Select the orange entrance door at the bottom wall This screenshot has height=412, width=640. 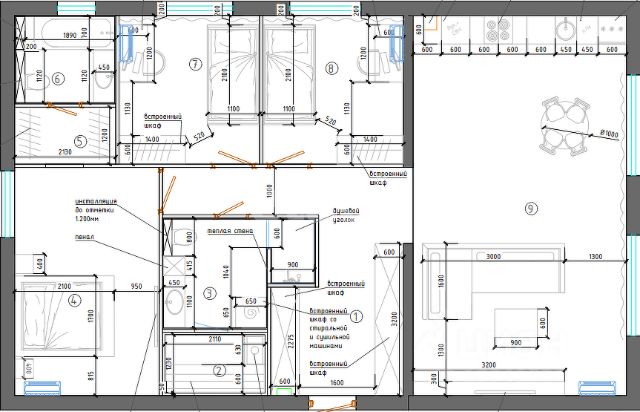[x=333, y=406]
